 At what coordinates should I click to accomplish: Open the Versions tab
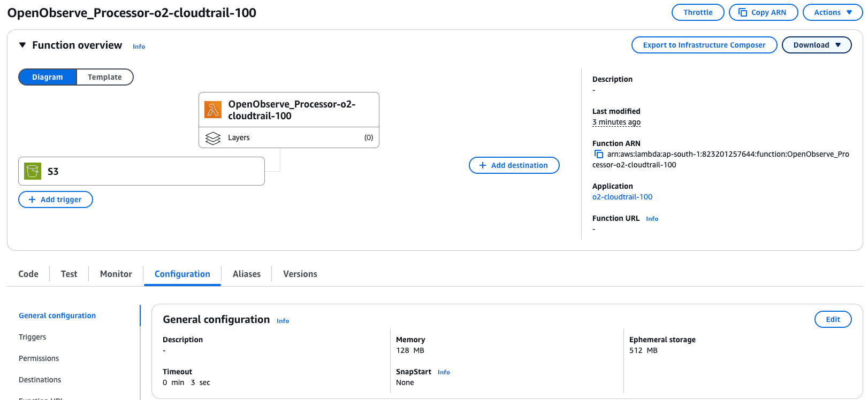click(300, 274)
